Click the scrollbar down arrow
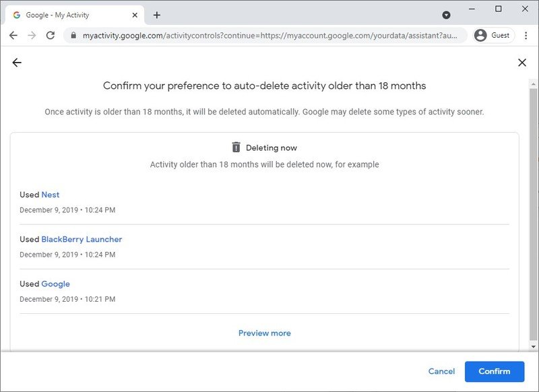Screen dimensions: 539x392 pyautogui.click(x=534, y=347)
